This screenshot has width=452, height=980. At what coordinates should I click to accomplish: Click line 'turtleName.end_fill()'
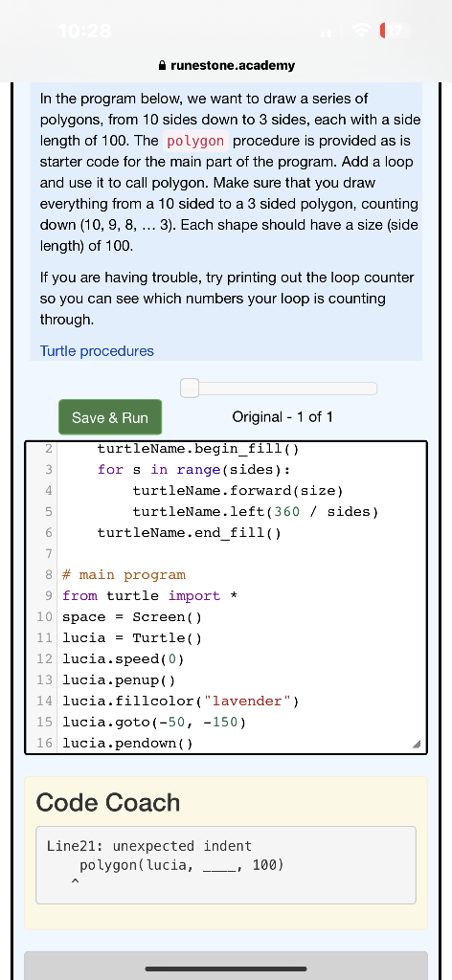tap(190, 533)
